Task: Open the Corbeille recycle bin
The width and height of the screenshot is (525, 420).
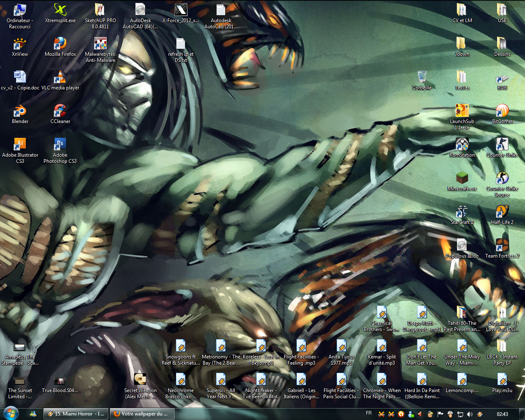Action: click(422, 81)
